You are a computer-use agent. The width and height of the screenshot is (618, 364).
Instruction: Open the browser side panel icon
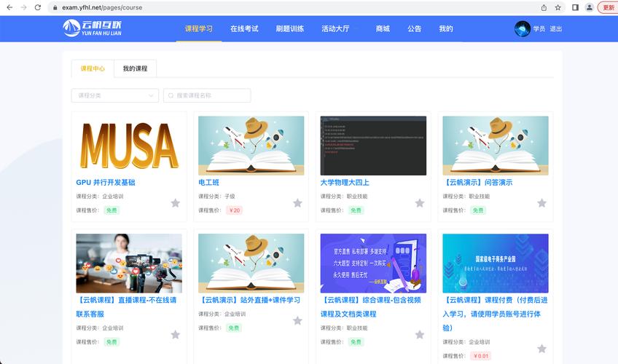575,7
